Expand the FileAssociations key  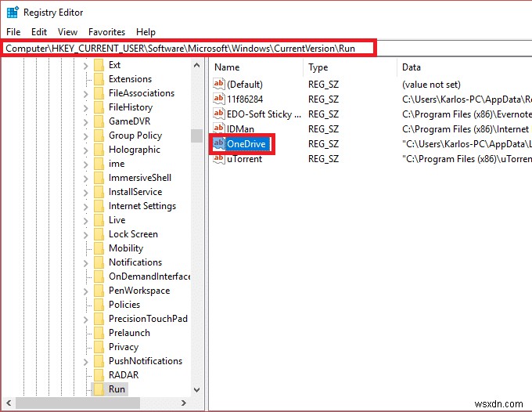tap(86, 94)
